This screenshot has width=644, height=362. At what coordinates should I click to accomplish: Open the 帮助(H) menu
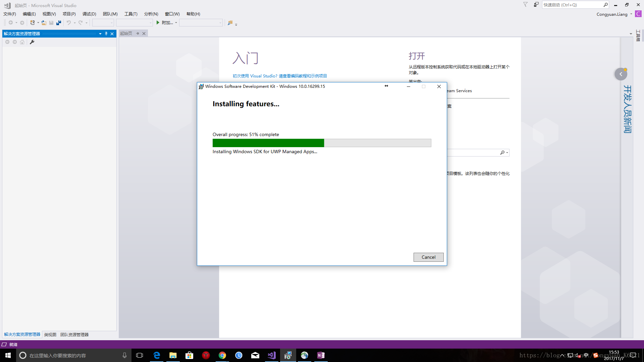coord(193,14)
